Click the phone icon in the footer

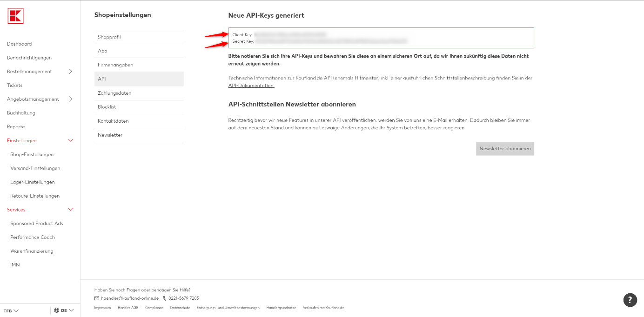pyautogui.click(x=165, y=298)
